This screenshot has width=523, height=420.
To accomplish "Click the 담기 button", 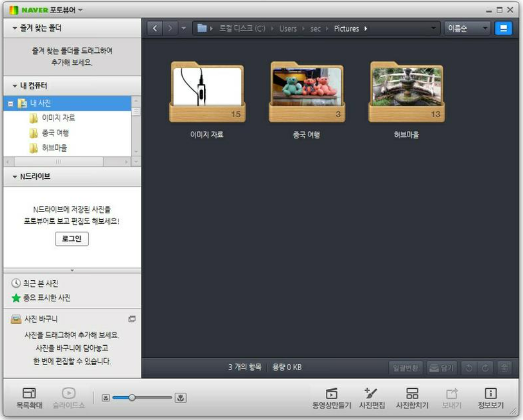I will (x=442, y=368).
